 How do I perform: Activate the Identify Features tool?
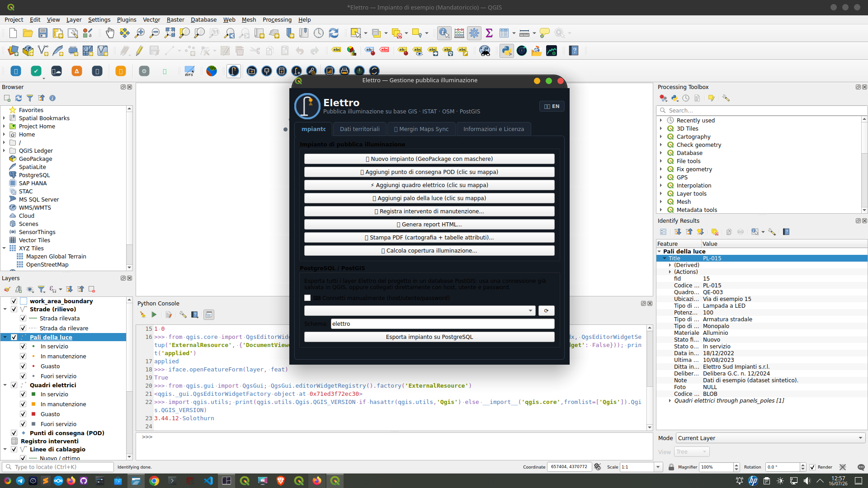444,33
